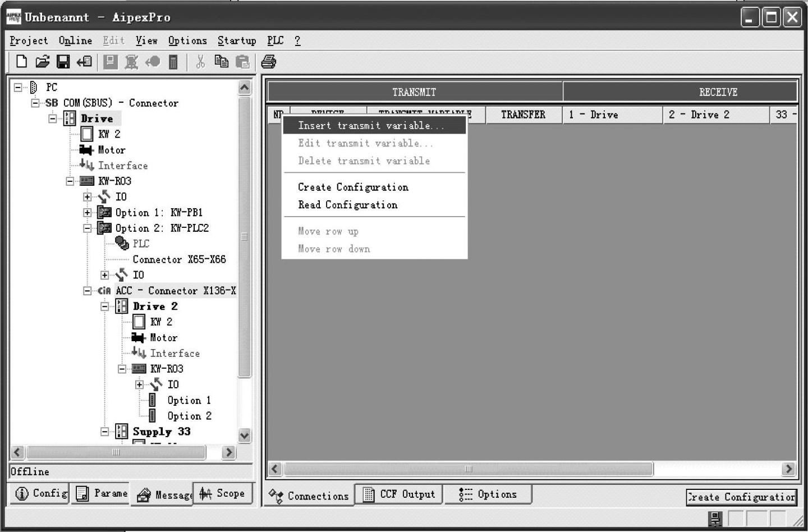Switch to the Options tab at bottom
The height and width of the screenshot is (532, 808).
coord(488,494)
